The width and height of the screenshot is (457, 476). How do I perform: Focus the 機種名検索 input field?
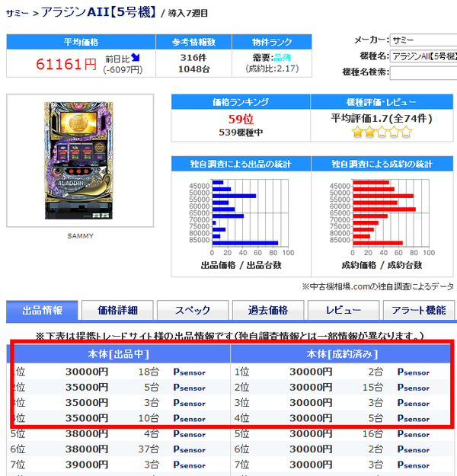[423, 73]
